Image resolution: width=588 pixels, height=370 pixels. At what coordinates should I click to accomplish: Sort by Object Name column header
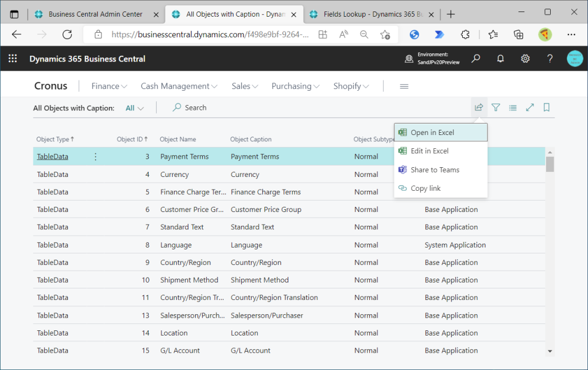(178, 139)
